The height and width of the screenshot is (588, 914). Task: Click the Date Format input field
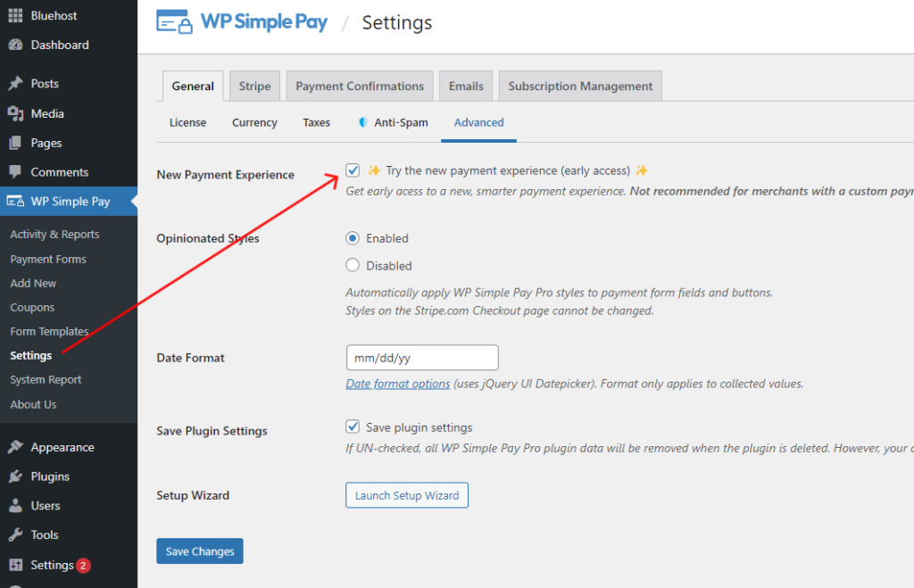421,358
